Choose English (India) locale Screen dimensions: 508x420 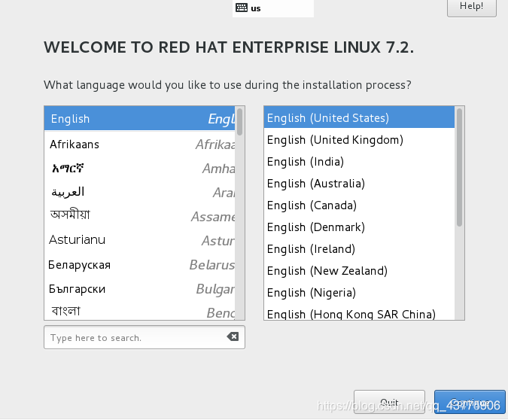pyautogui.click(x=359, y=161)
